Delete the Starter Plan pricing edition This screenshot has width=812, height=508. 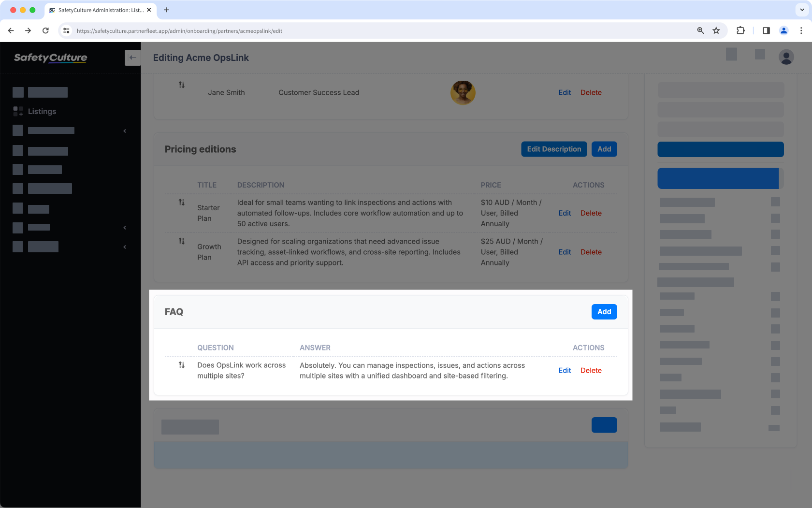point(591,213)
